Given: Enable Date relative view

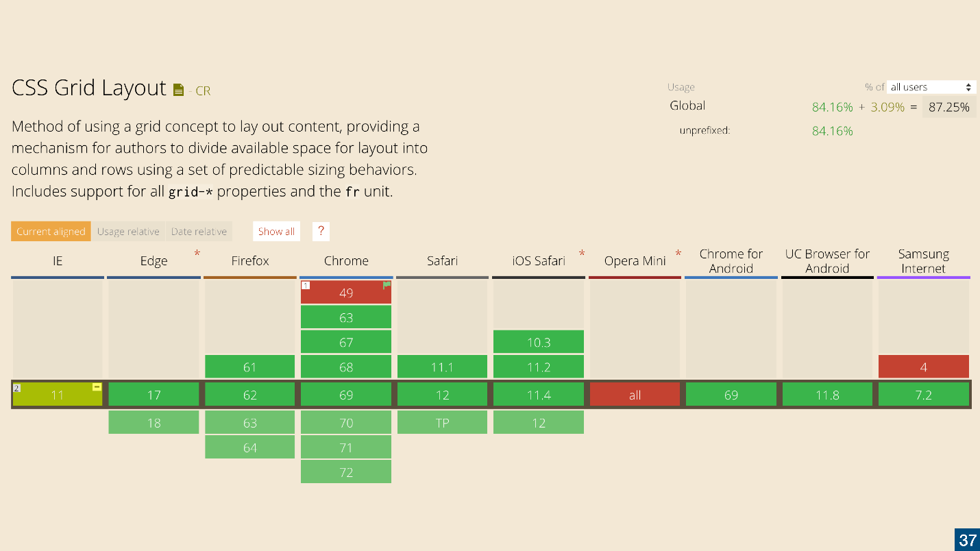Looking at the screenshot, I should point(199,231).
